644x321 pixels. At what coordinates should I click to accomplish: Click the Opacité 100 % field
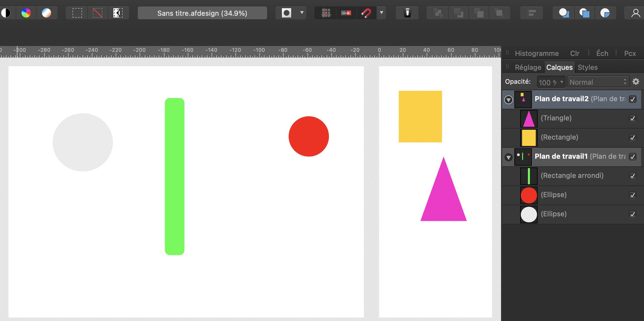pos(550,82)
